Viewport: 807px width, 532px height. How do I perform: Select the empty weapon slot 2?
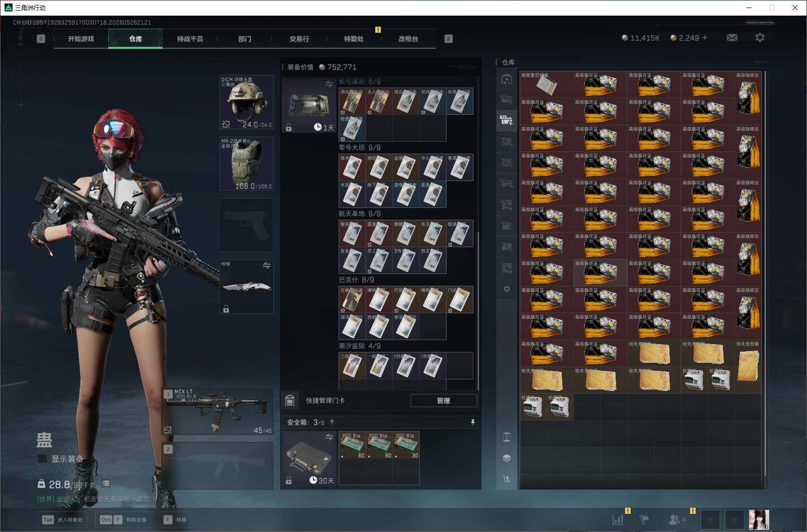pos(218,465)
